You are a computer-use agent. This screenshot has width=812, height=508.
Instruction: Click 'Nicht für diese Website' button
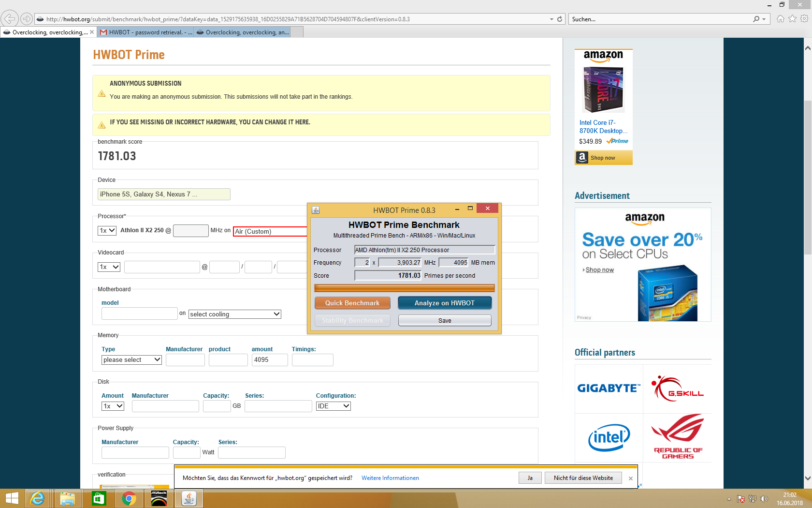coord(583,478)
